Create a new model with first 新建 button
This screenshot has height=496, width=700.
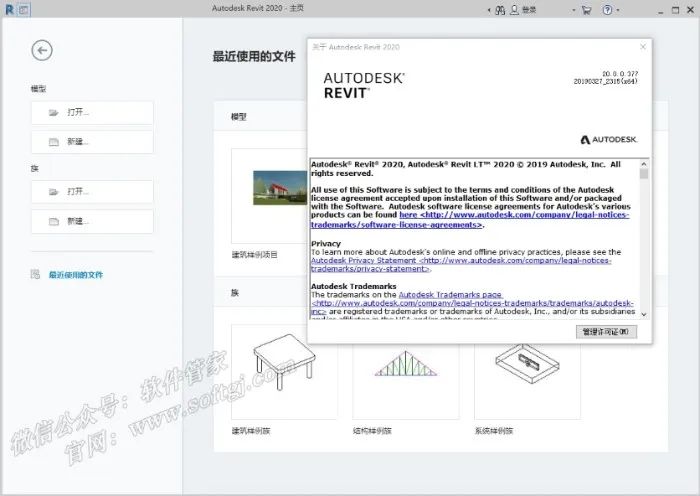click(92, 142)
